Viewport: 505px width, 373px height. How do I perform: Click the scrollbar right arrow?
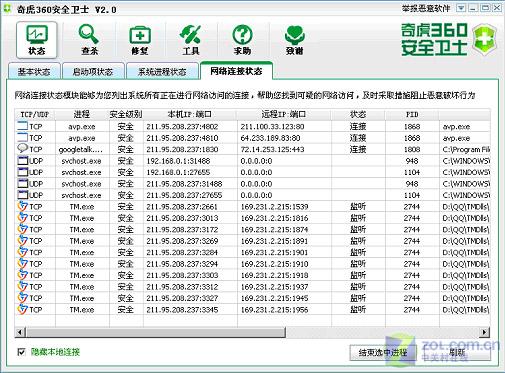coord(484,332)
